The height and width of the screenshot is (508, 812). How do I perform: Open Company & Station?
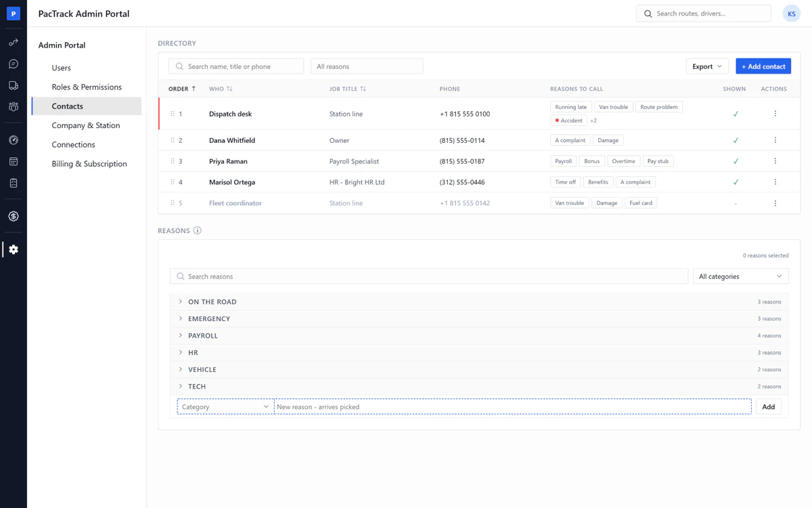tap(87, 125)
